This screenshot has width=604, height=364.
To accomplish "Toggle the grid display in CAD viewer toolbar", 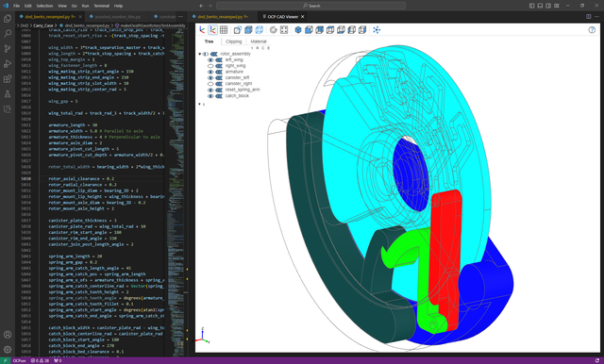I will (224, 30).
